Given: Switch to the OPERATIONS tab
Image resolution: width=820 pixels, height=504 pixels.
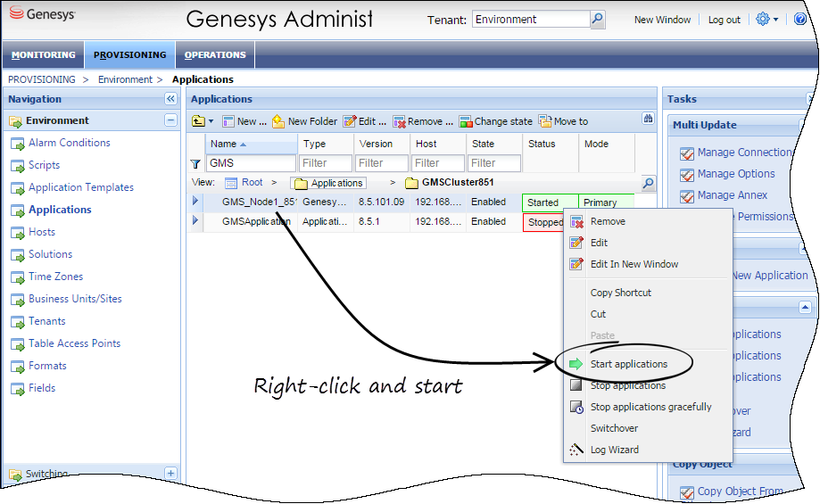Looking at the screenshot, I should [x=215, y=55].
